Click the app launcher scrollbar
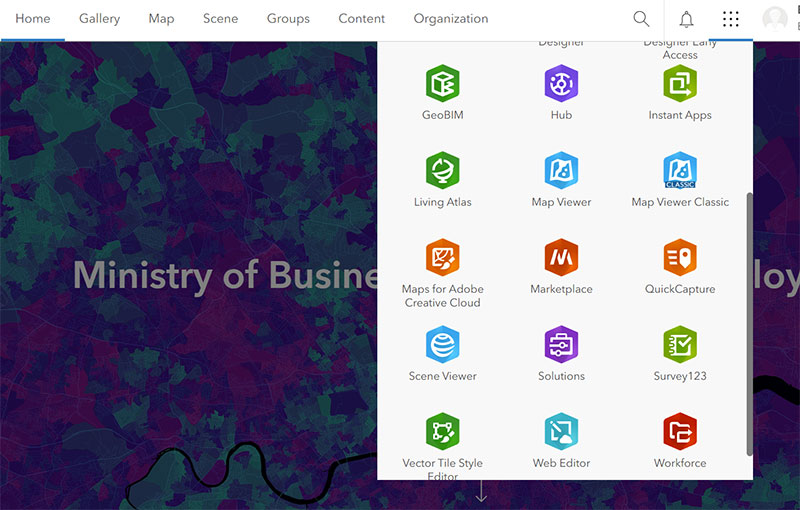The image size is (800, 510). 749,324
